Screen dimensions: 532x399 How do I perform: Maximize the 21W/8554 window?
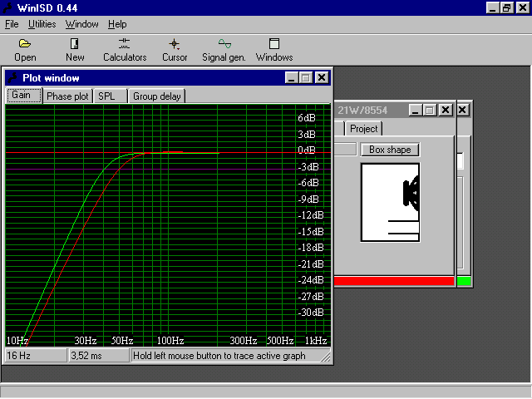(430, 110)
